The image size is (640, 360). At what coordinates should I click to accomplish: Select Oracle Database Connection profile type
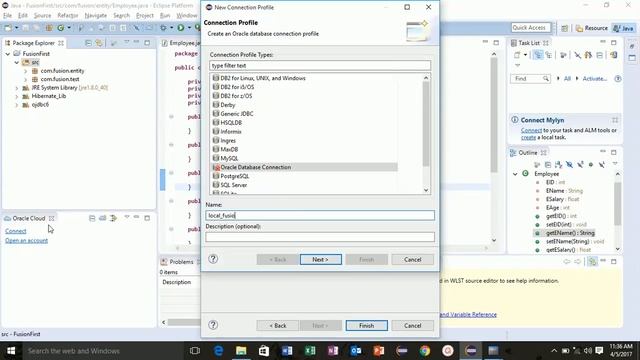[x=304, y=167]
